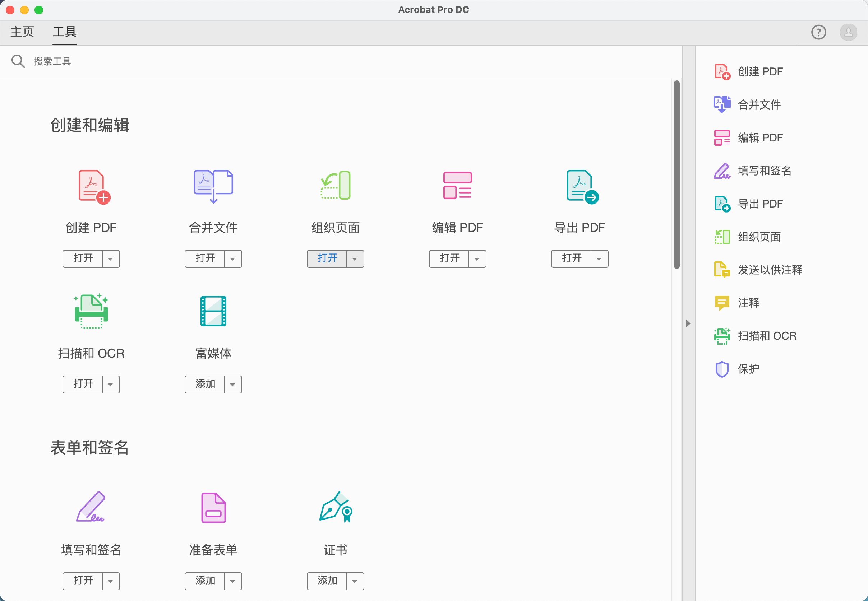Image resolution: width=868 pixels, height=601 pixels.
Task: Open the Edit PDF (编辑 PDF) icon
Action: (x=457, y=185)
